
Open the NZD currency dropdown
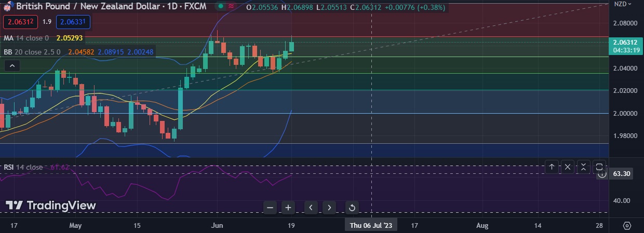pyautogui.click(x=623, y=4)
